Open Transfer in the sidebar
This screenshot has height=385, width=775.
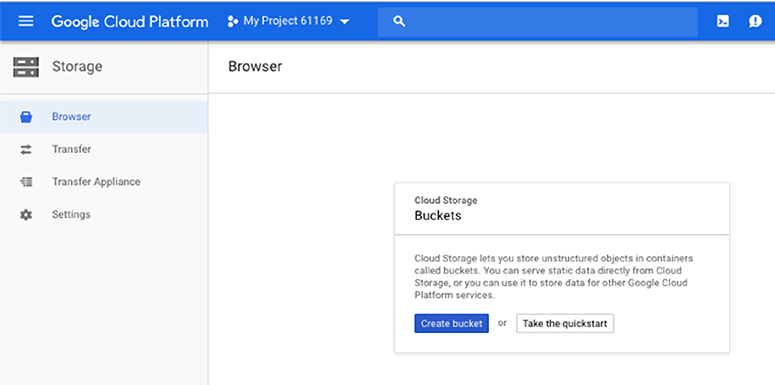click(104, 149)
